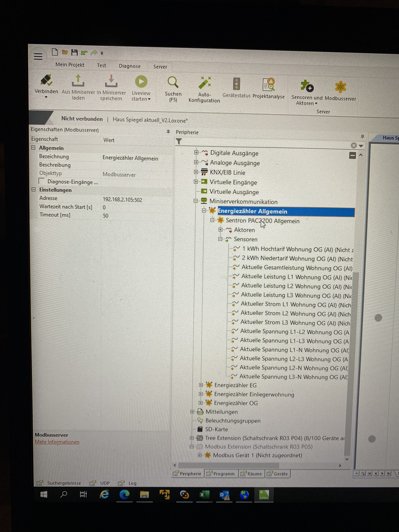Enable Diagnose-Eingänge checkbox

42,181
